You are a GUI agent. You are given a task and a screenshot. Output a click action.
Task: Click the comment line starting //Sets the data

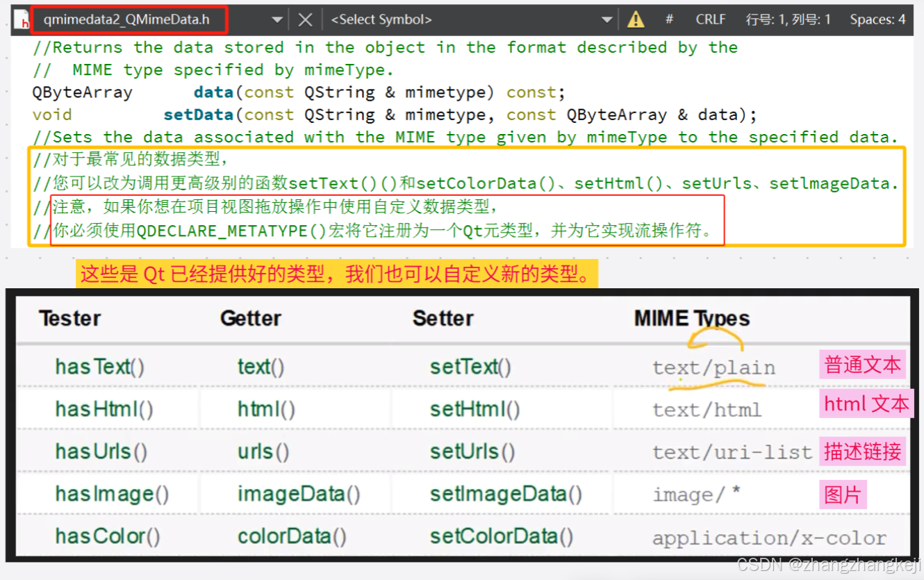pos(465,137)
